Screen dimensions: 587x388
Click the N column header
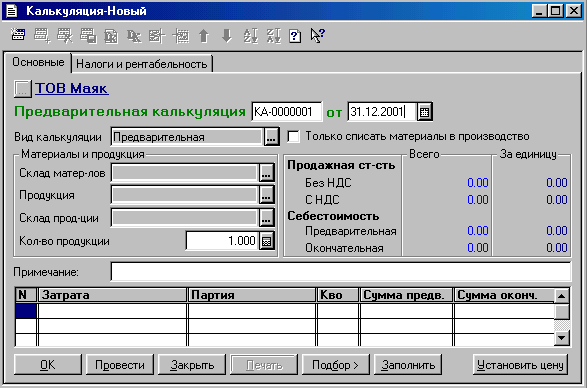click(26, 295)
